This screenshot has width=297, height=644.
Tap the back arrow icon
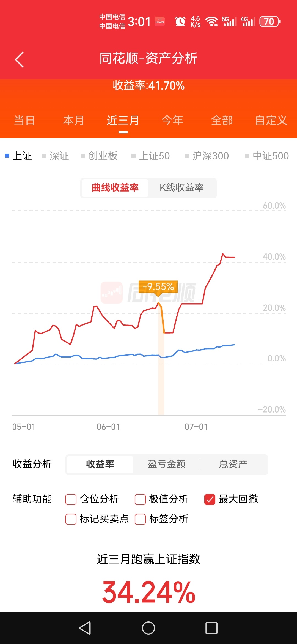(19, 59)
